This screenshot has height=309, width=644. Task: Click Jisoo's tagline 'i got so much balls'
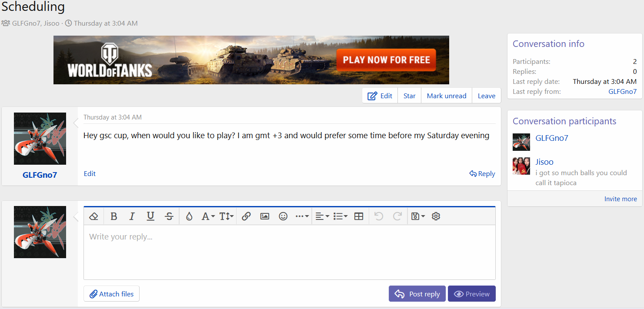(x=581, y=178)
